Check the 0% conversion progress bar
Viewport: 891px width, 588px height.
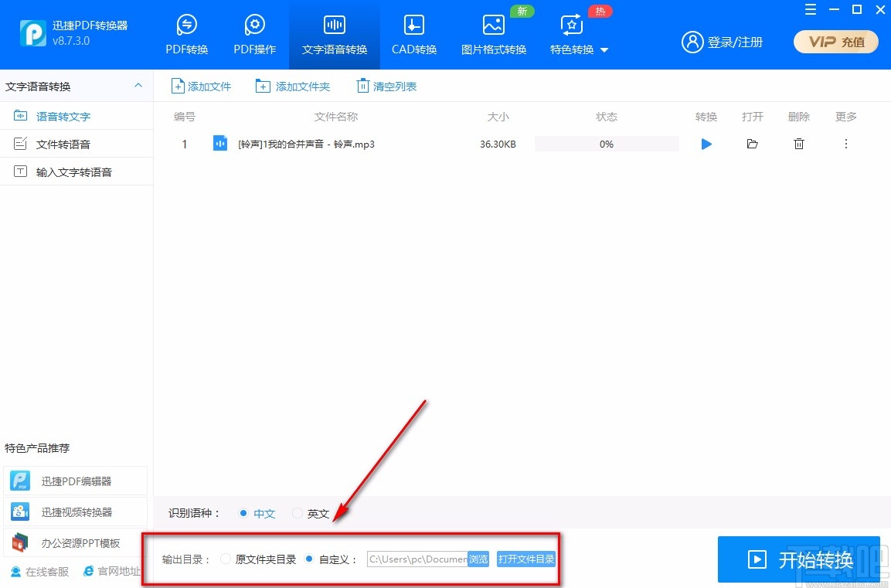pos(607,144)
